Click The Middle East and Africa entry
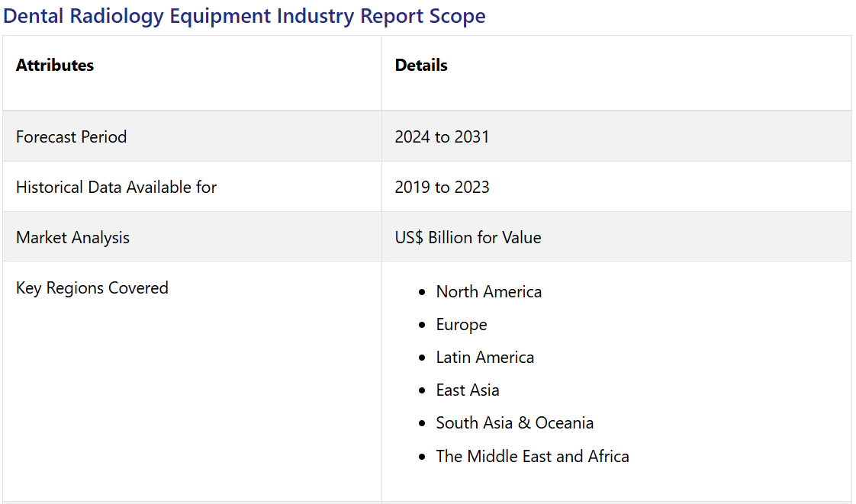Screen dimensions: 856x504 click(x=532, y=457)
